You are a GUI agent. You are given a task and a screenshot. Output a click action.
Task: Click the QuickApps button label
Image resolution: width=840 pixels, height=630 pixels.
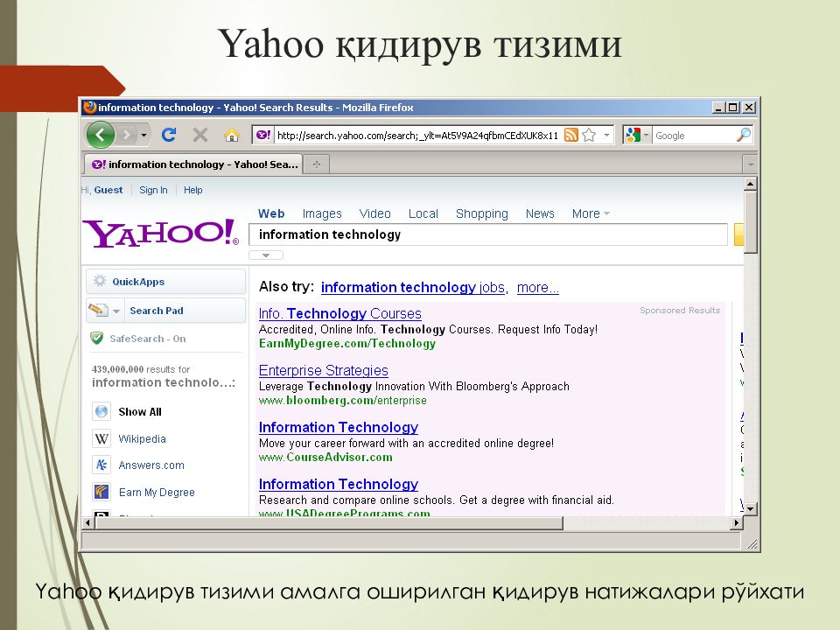(x=138, y=282)
